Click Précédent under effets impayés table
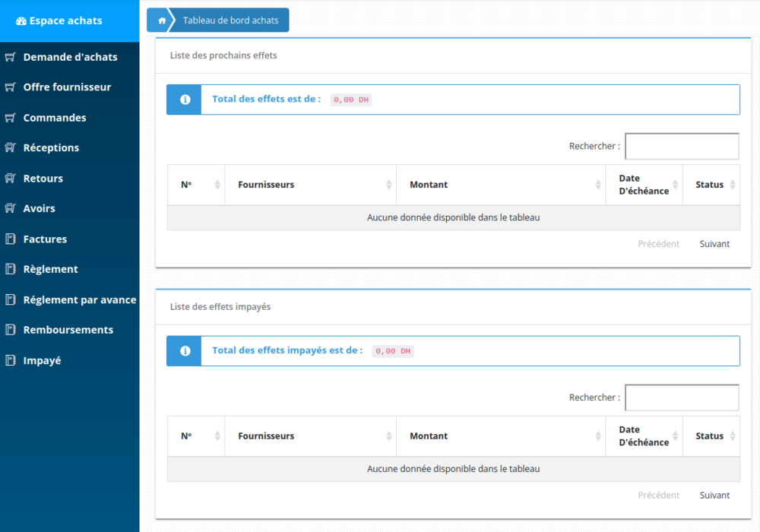 coord(658,496)
